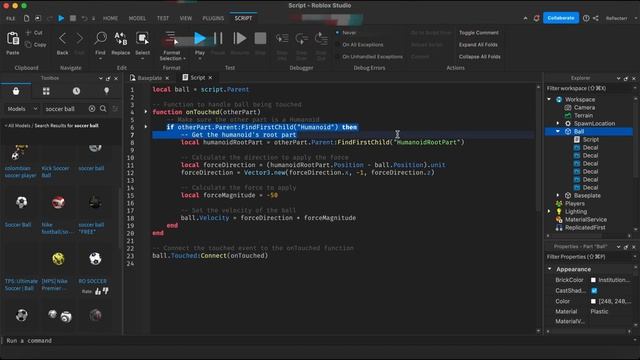Click the Cut scissors icon

point(28,32)
